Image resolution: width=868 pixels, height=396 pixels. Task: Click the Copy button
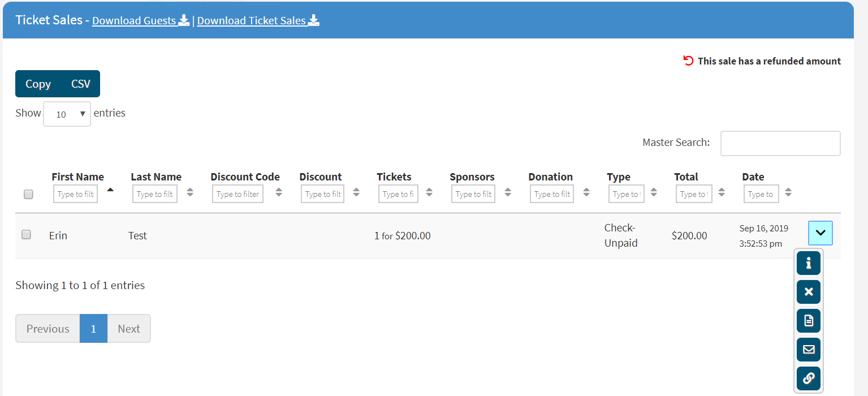(38, 84)
